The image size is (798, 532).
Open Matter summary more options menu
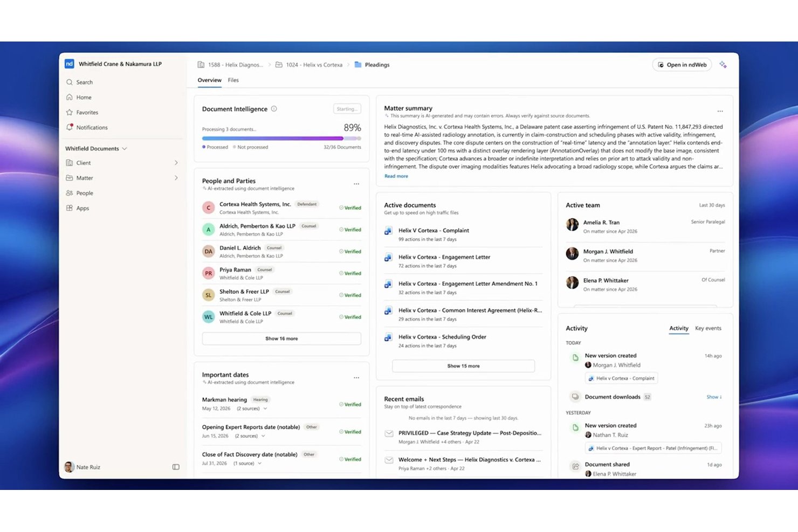(720, 111)
